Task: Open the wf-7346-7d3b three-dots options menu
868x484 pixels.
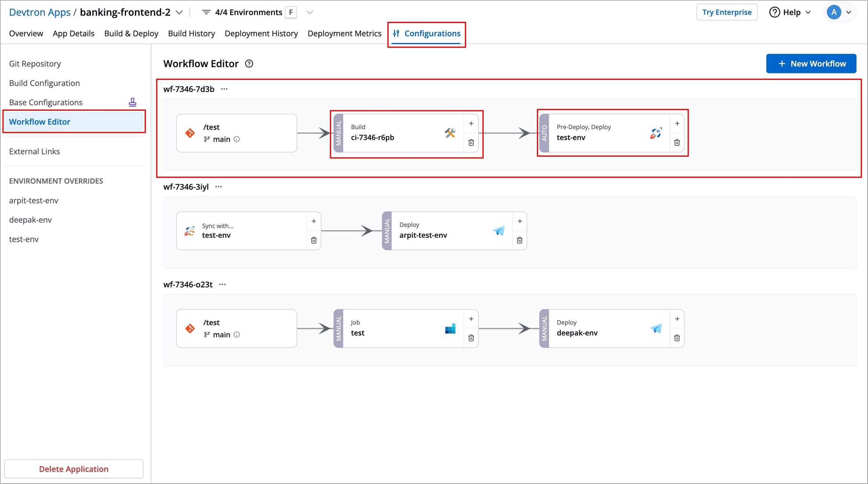Action: (224, 89)
